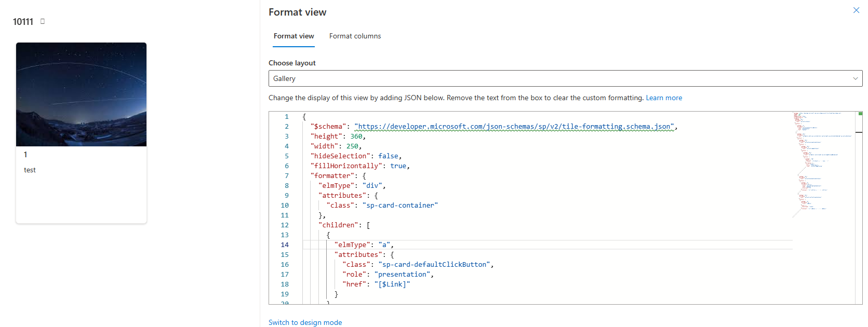Click the 10111 group heading
868x327 pixels.
coord(23,21)
